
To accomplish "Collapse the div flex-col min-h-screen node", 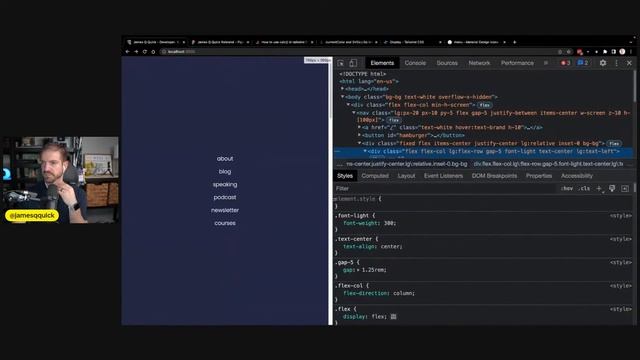I will pos(348,104).
